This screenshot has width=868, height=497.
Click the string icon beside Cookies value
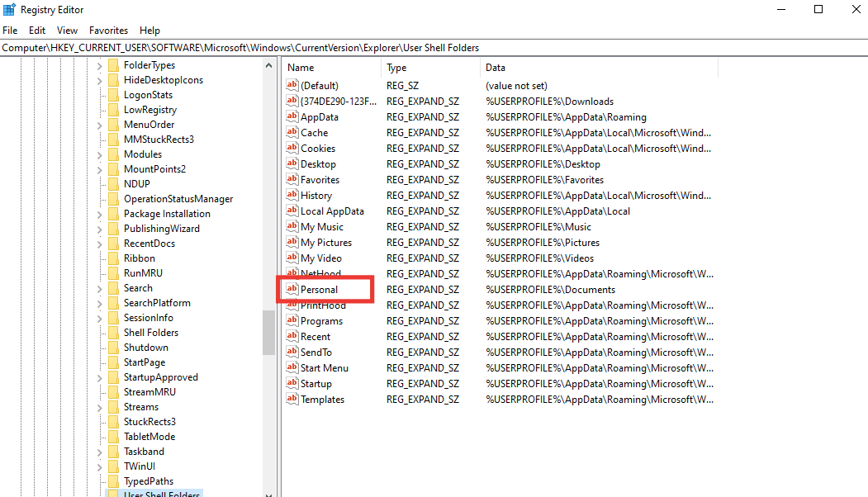click(292, 148)
